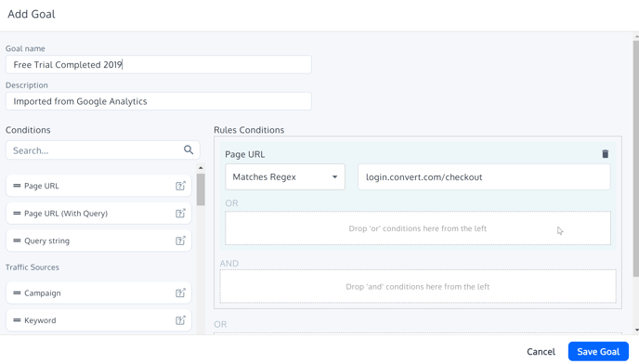Edit the login.convert.com/checkout value field

click(x=484, y=177)
